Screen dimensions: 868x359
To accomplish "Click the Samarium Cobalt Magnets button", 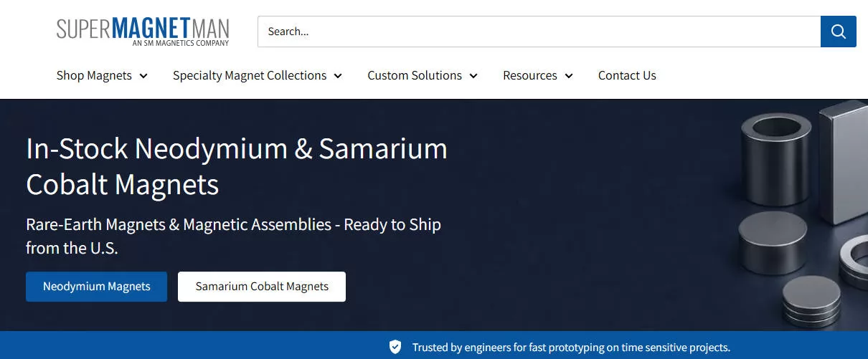I will pos(262,287).
